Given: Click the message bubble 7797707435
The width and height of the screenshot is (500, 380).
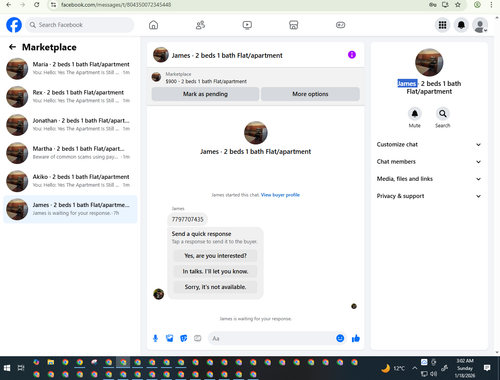Looking at the screenshot, I should 187,219.
